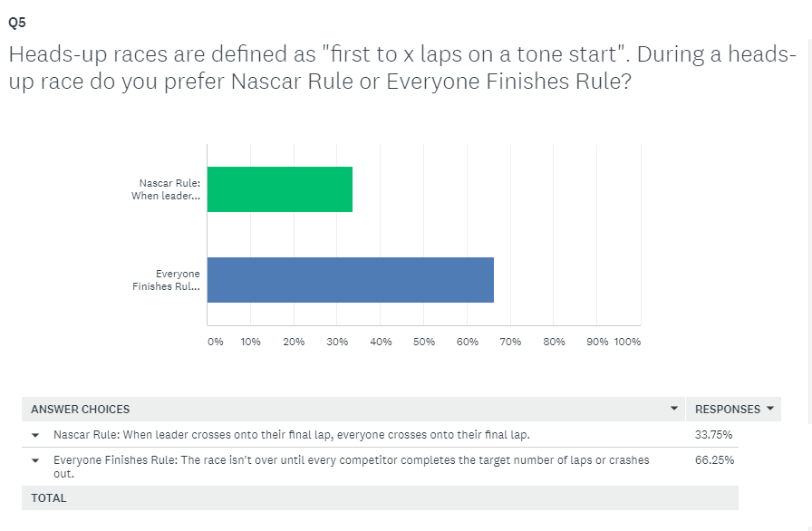The height and width of the screenshot is (531, 812).
Task: Click the ANSWER CHOICES column header
Action: (x=81, y=410)
